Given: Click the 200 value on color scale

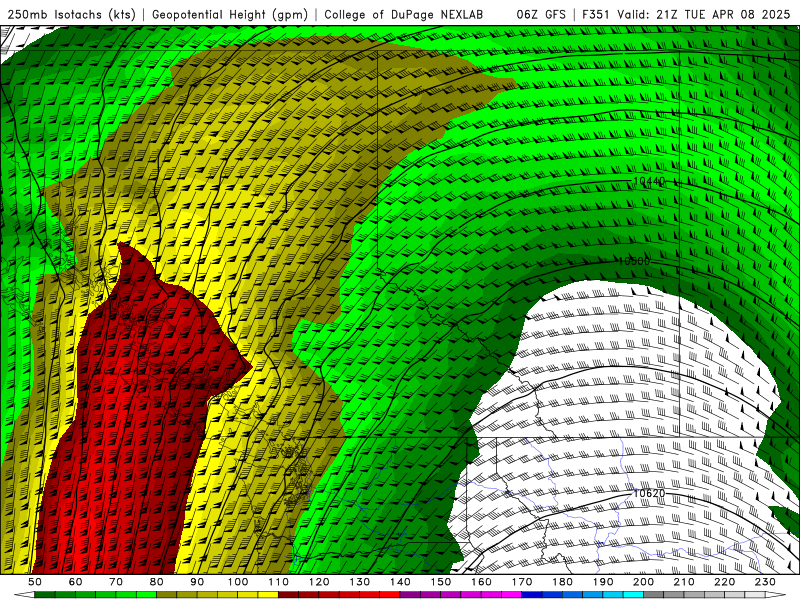Looking at the screenshot, I should pyautogui.click(x=644, y=582).
